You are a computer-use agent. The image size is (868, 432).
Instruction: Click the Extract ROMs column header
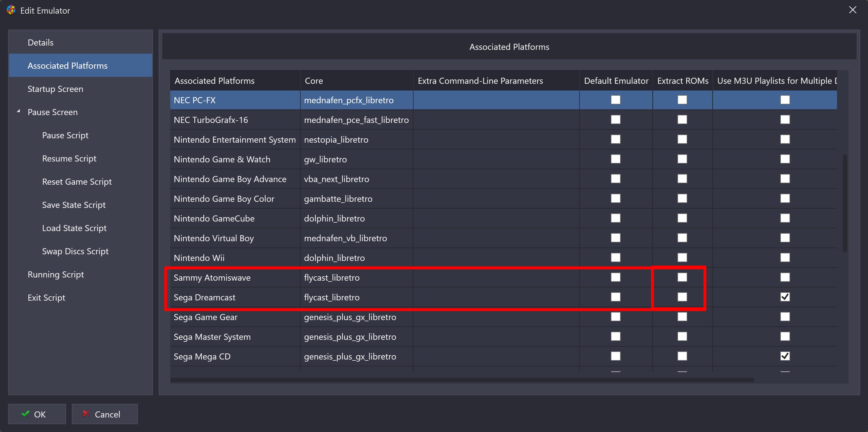(683, 81)
